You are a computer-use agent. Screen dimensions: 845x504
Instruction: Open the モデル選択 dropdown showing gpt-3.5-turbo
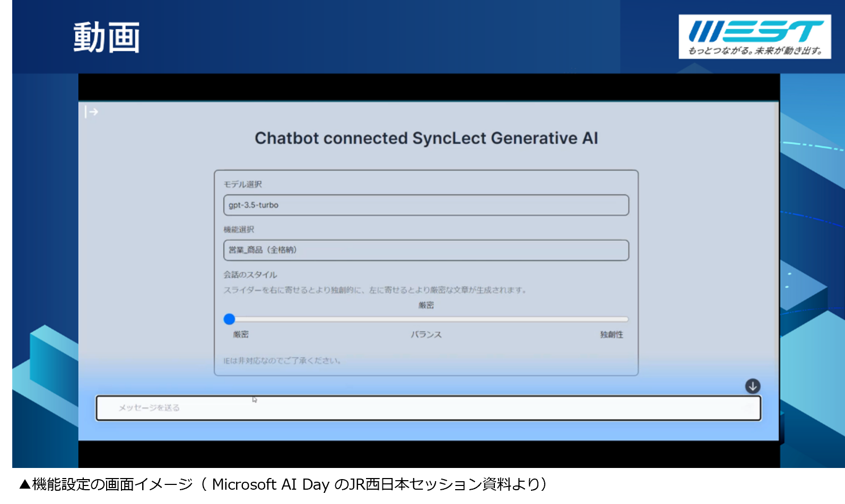click(426, 205)
